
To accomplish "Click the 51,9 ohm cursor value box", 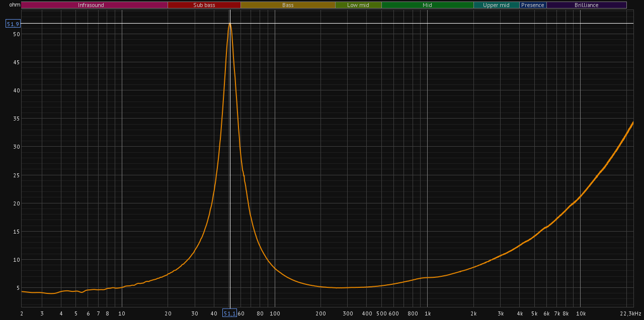I will coord(13,24).
